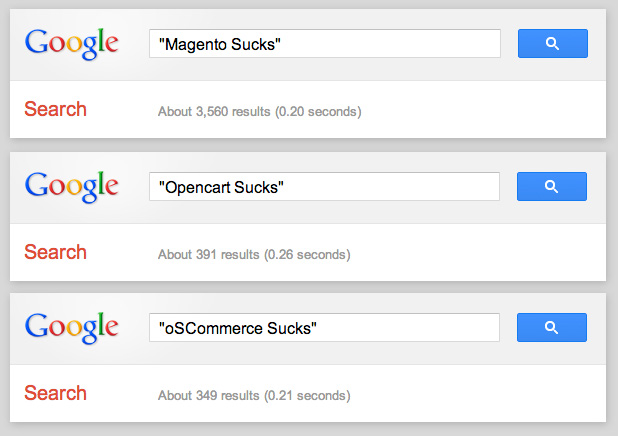Click the word "Magento" inside the first search box
Screen dimensions: 618x436
pyautogui.click(x=198, y=45)
